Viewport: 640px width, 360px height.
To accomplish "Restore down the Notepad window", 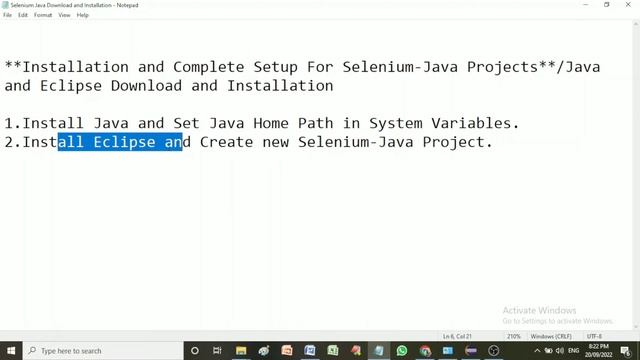I will pos(607,5).
